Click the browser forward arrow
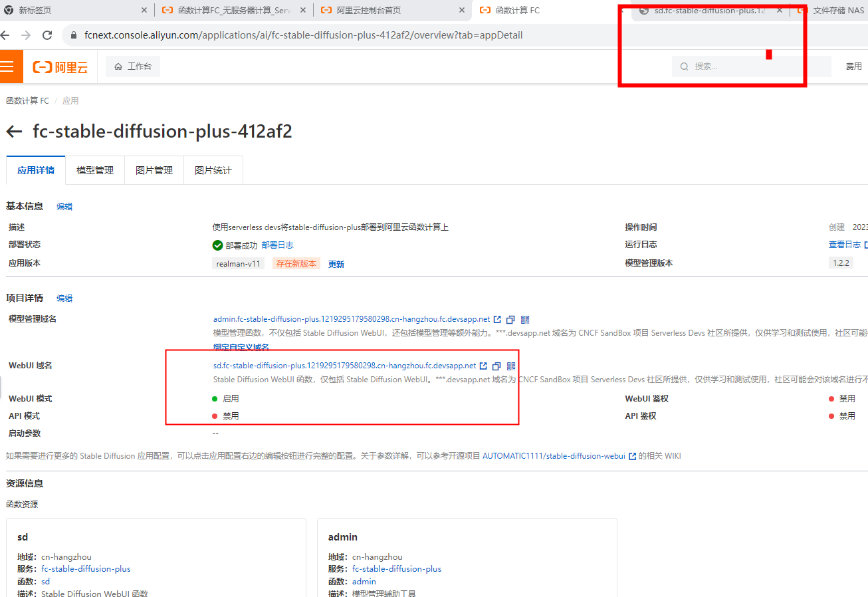Screen dimensions: 868x597 (x=25, y=35)
